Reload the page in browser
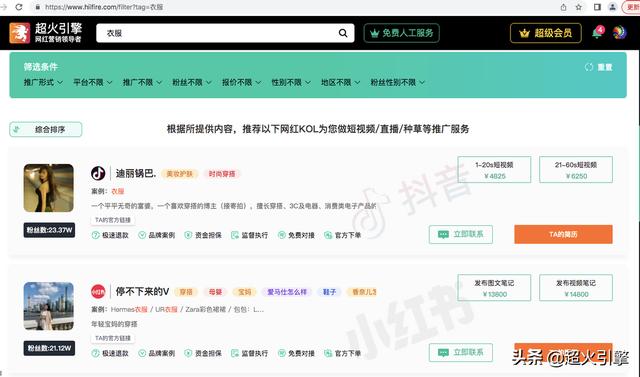The image size is (640, 377). click(x=19, y=7)
